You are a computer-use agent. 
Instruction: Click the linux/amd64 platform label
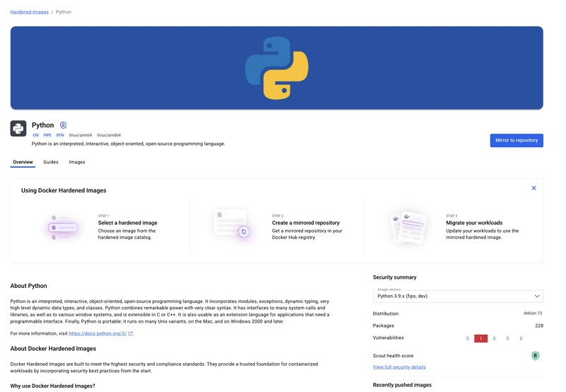point(109,135)
